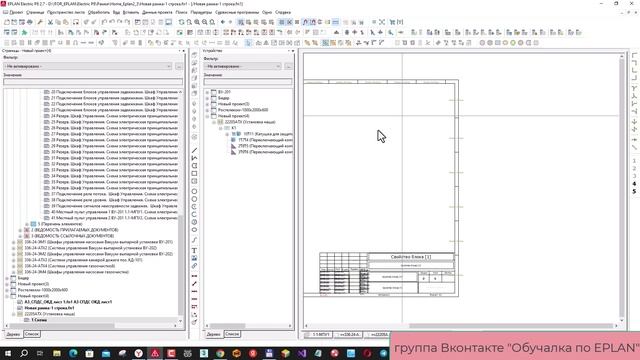
Task: Expand ВУ-201 project in devices tree
Action: (x=207, y=92)
